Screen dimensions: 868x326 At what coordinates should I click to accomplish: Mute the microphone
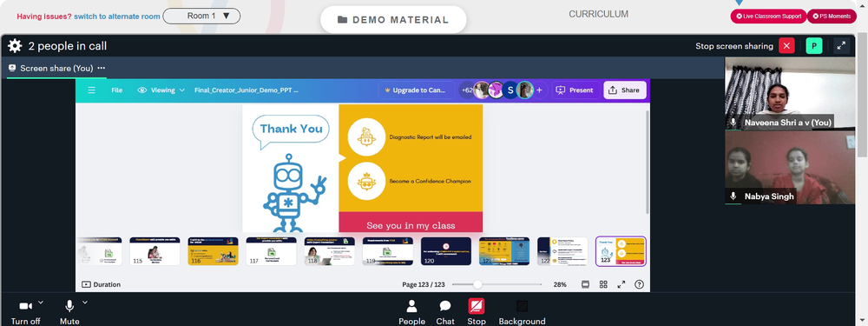69,312
